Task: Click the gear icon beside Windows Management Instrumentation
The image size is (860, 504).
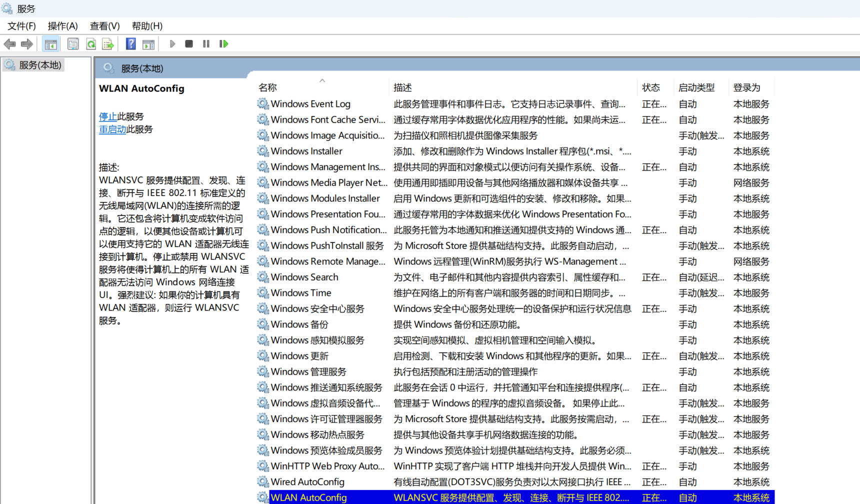Action: [x=263, y=167]
